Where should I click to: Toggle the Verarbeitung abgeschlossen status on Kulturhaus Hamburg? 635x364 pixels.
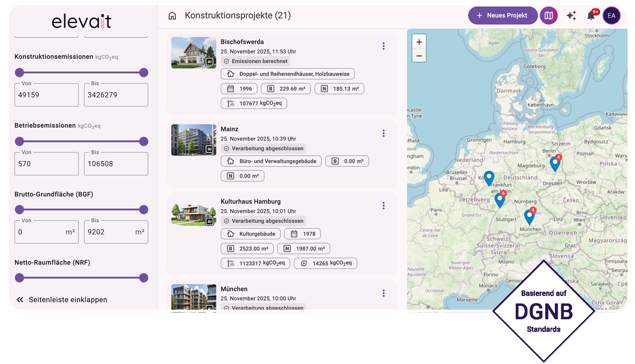click(263, 221)
